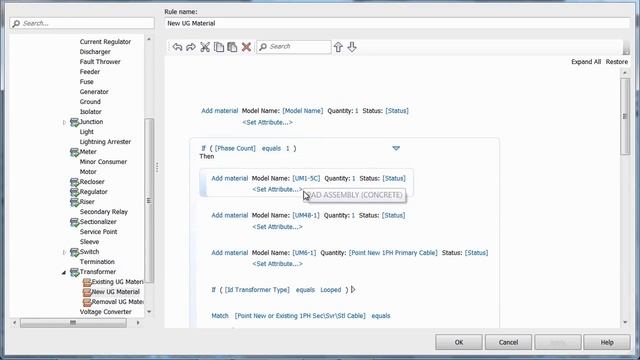Click the tree panel horizontal scrollbar thumb
640x360 pixels.
(x=73, y=322)
